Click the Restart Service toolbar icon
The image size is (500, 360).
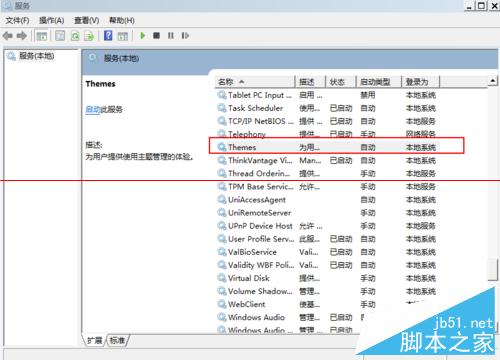[x=185, y=35]
